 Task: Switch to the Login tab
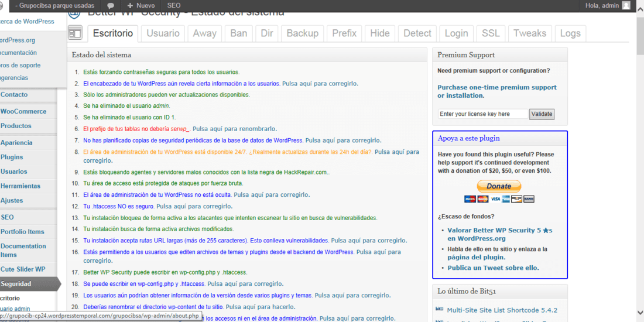[x=456, y=33]
